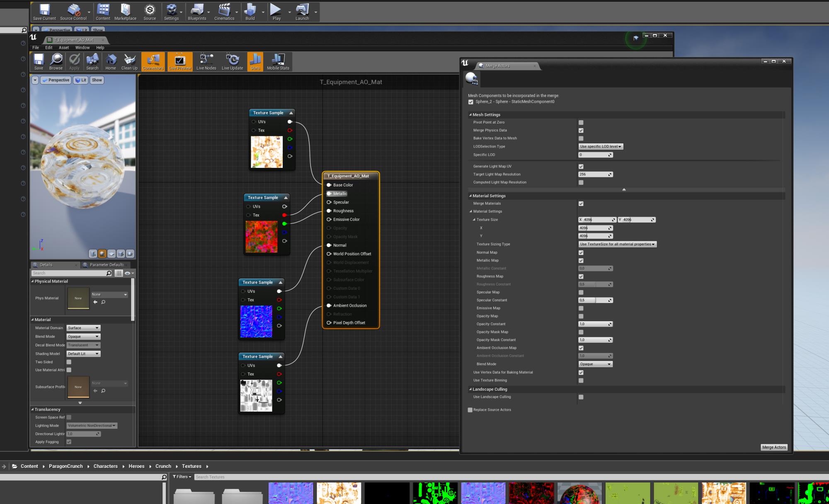Open the Perspective view button in the preview
The width and height of the screenshot is (829, 504).
(56, 80)
